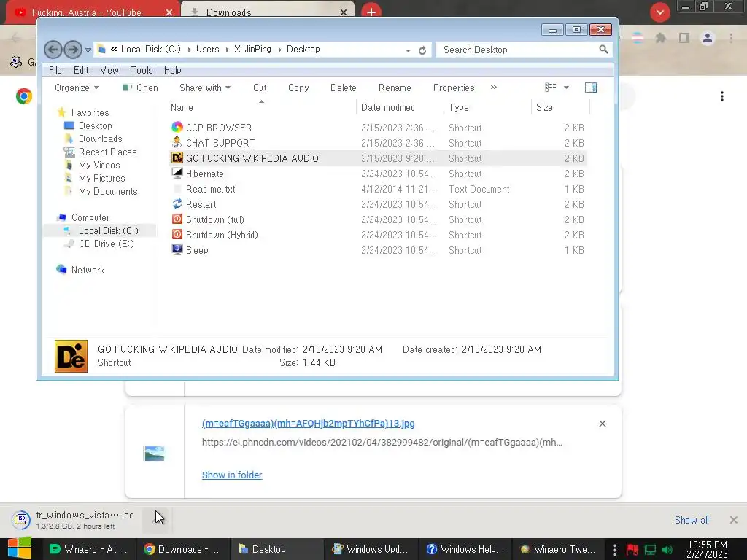Show more toolbar commands chevron

(x=494, y=87)
